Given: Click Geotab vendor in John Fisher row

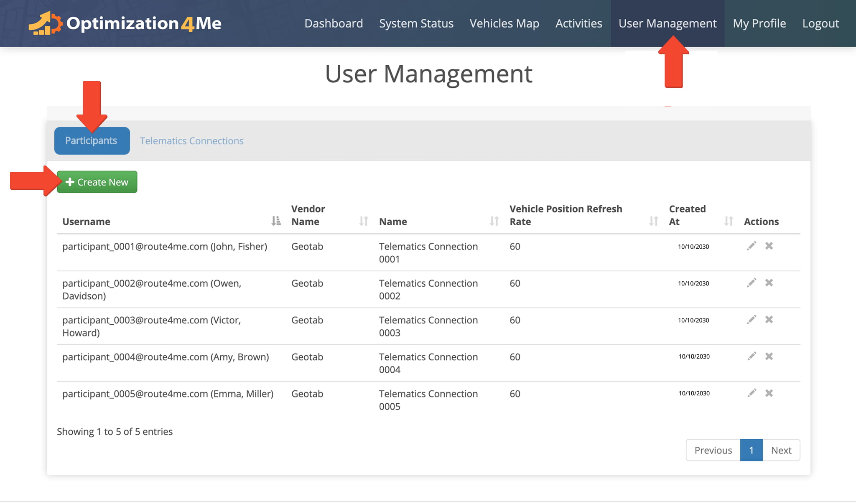Looking at the screenshot, I should tap(307, 247).
